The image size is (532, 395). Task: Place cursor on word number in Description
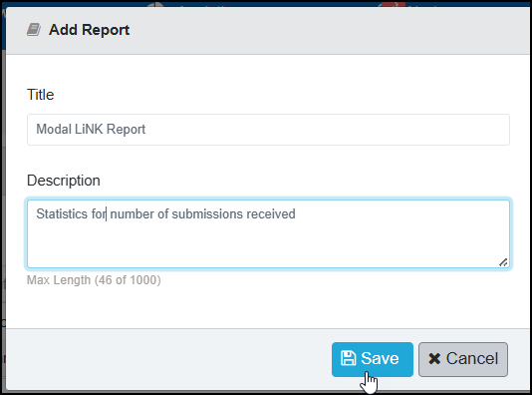132,214
